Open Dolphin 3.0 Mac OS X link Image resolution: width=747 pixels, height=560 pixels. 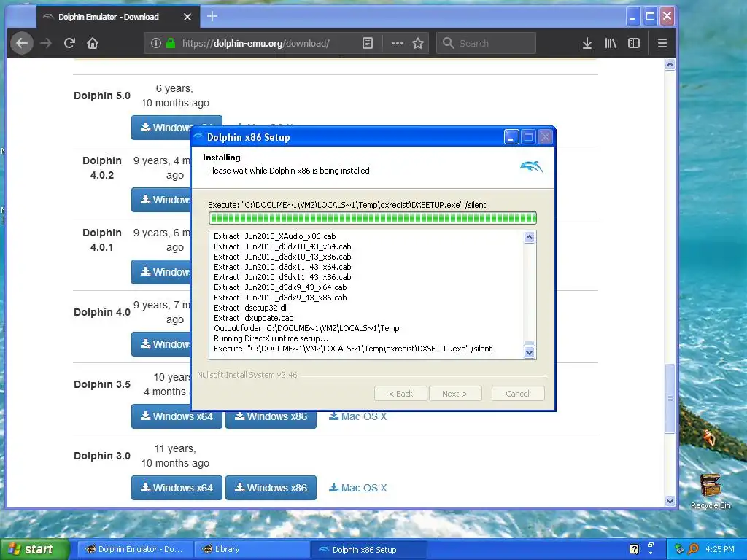coord(357,488)
